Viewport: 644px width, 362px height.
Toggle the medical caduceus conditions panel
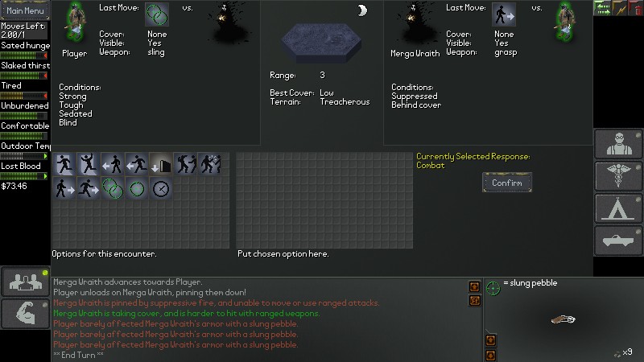(x=618, y=176)
